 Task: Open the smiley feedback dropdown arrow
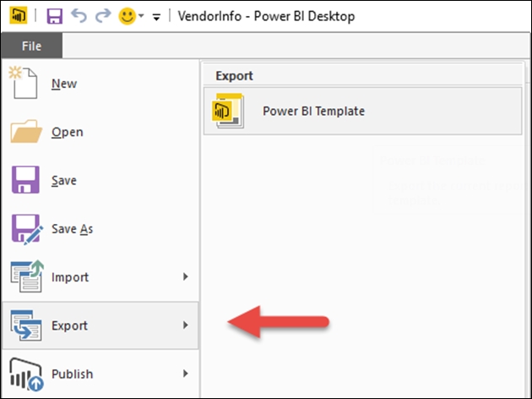142,16
